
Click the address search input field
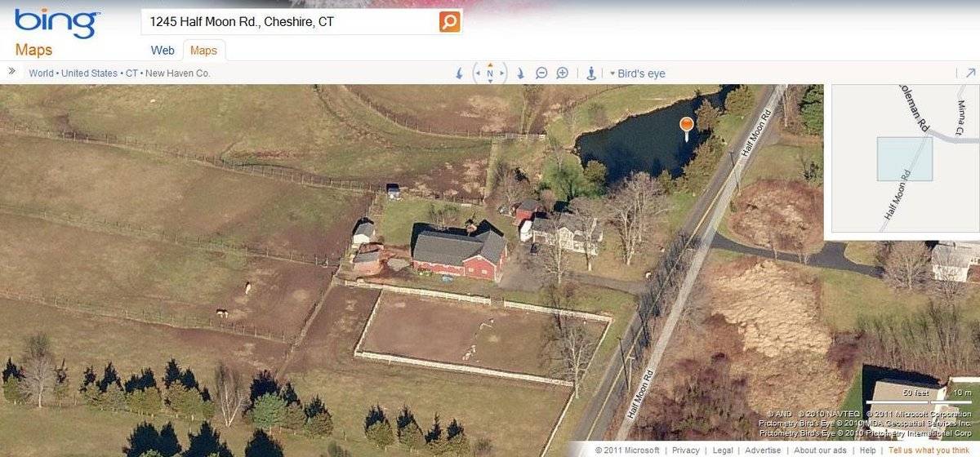click(291, 22)
